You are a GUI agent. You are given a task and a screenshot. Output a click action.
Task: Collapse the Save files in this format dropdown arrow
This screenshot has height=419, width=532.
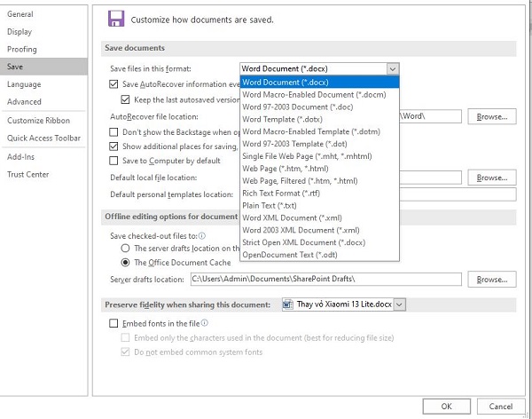pos(393,69)
